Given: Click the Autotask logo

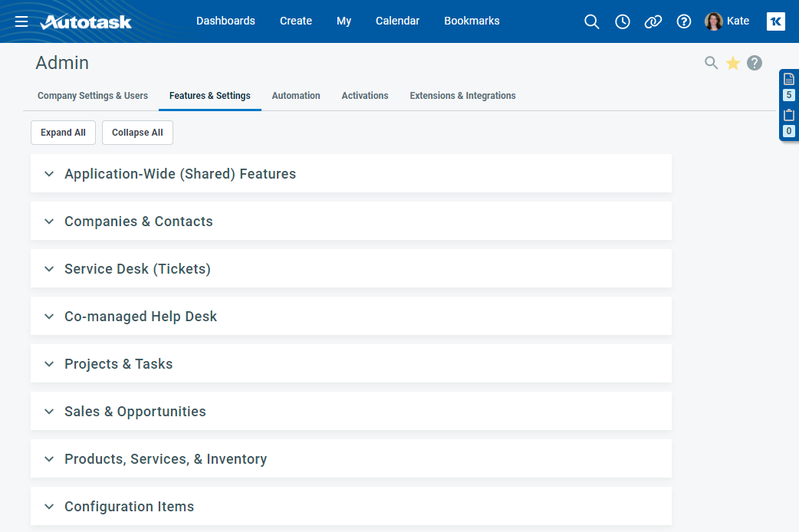Looking at the screenshot, I should 86,21.
